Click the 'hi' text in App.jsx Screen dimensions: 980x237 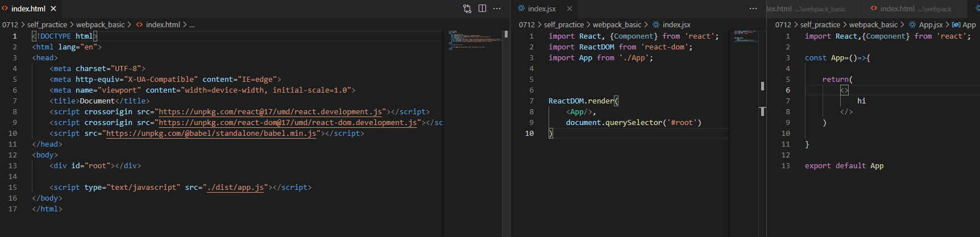862,101
